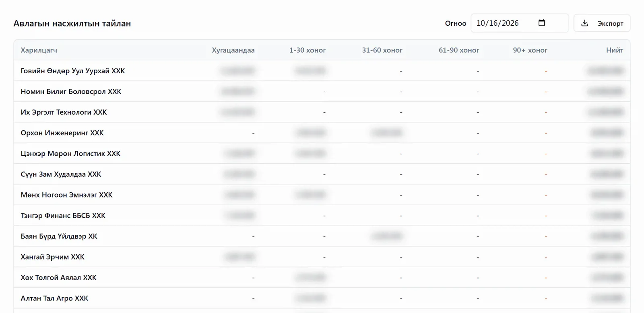644x313 pixels.
Task: Sort by the Харилцагч column header
Action: click(x=39, y=50)
